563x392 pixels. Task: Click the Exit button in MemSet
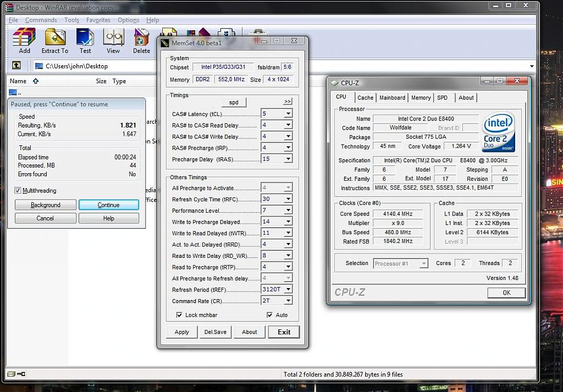[x=284, y=332]
